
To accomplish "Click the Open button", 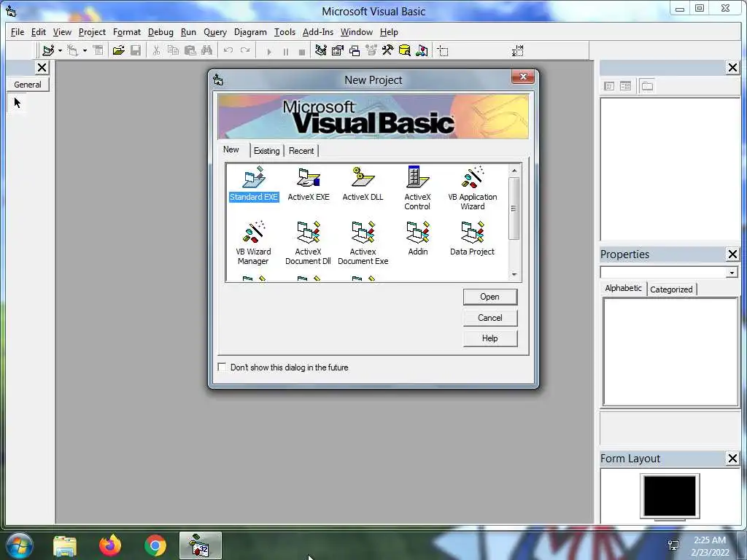I will (x=489, y=297).
